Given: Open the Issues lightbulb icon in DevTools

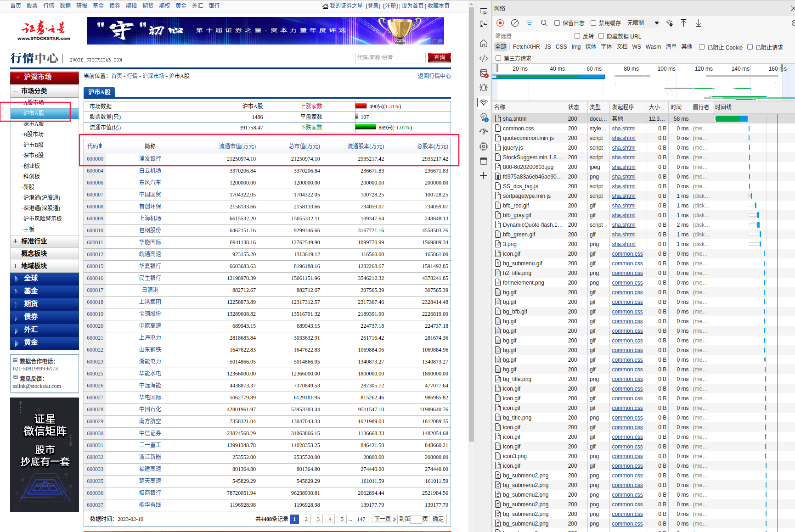Looking at the screenshot, I should pyautogui.click(x=484, y=117).
